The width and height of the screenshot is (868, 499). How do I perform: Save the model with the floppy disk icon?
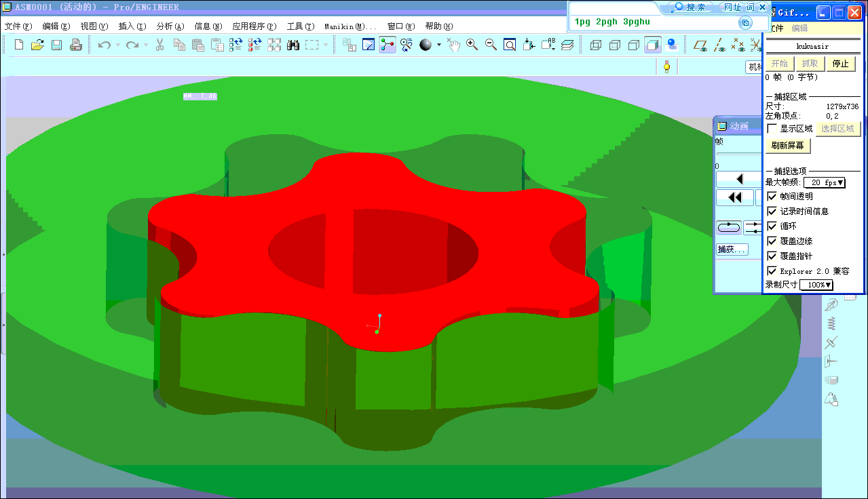point(56,45)
